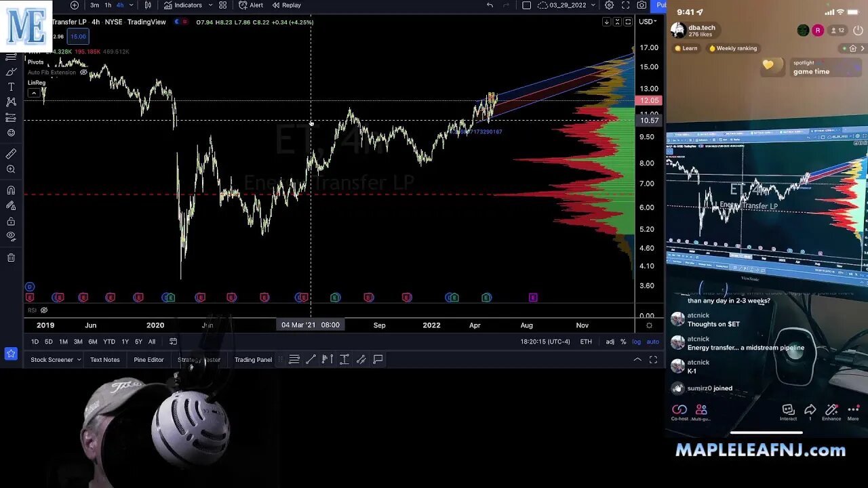Viewport: 868px width, 488px height.
Task: Hide the RSI indicator pane eye
Action: (x=44, y=310)
